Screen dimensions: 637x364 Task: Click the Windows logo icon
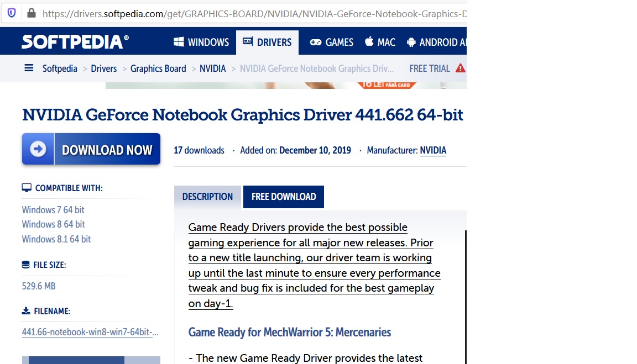click(x=179, y=42)
